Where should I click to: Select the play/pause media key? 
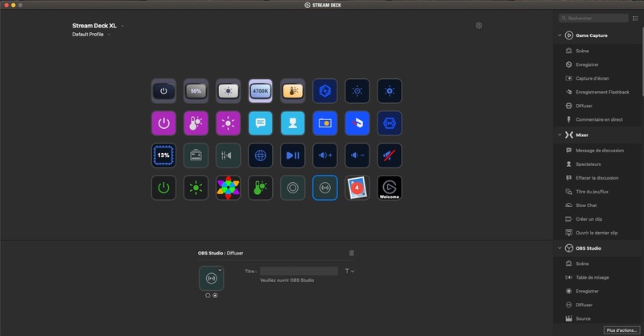pyautogui.click(x=293, y=156)
